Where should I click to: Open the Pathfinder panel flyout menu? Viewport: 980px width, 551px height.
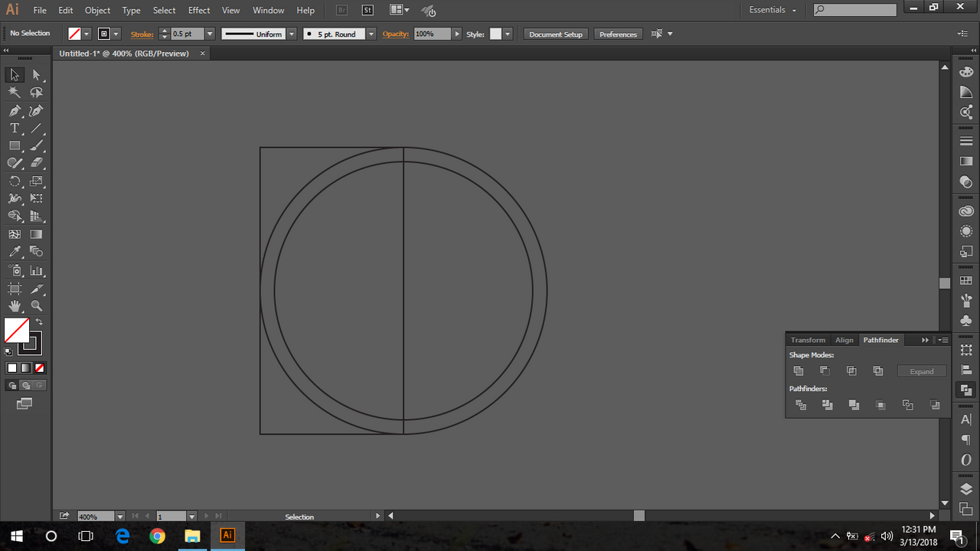943,340
